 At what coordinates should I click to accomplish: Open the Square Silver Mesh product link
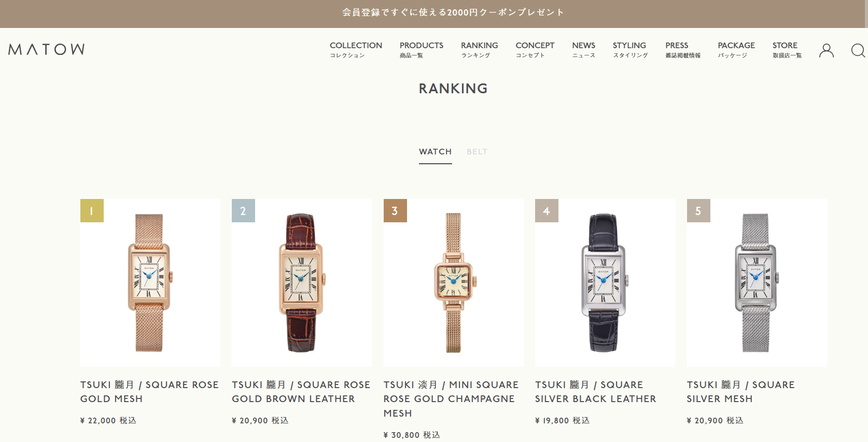tap(740, 392)
